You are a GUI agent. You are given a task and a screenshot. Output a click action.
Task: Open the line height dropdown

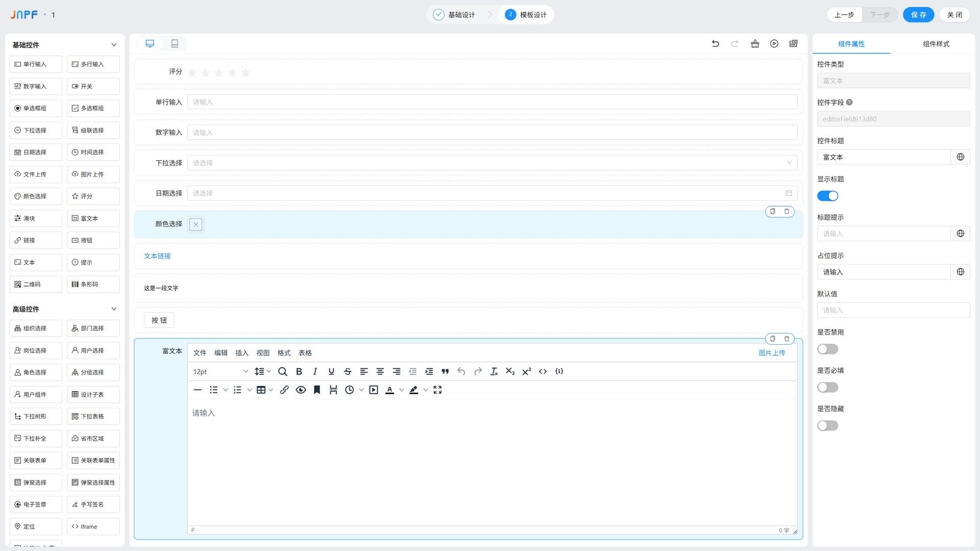pyautogui.click(x=263, y=371)
